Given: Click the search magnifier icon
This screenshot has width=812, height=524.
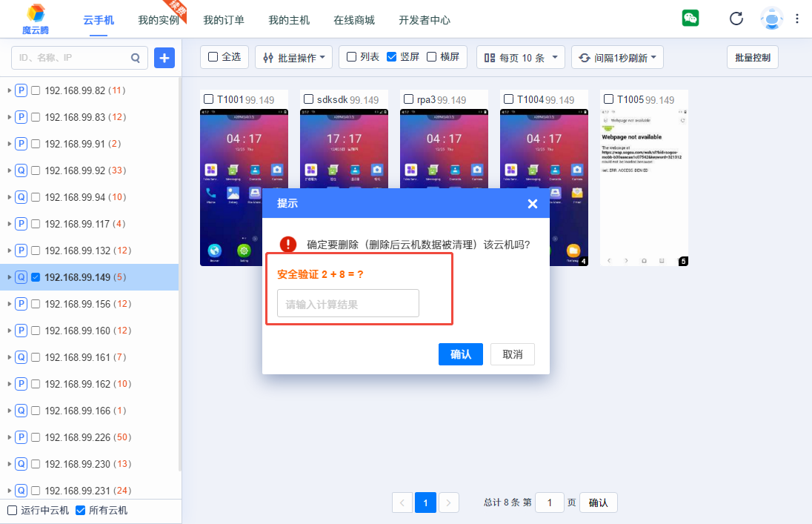Looking at the screenshot, I should (135, 57).
